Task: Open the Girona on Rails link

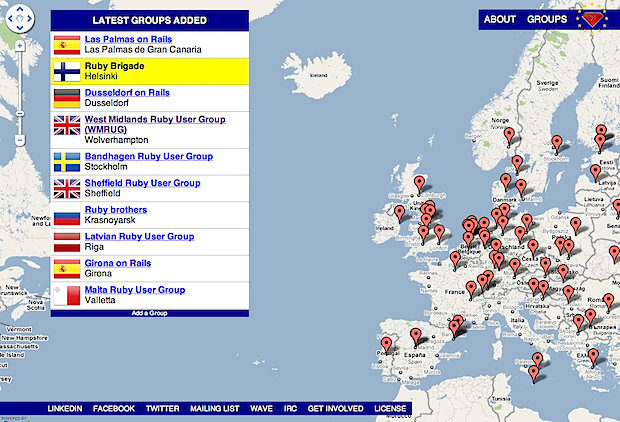Action: [118, 263]
